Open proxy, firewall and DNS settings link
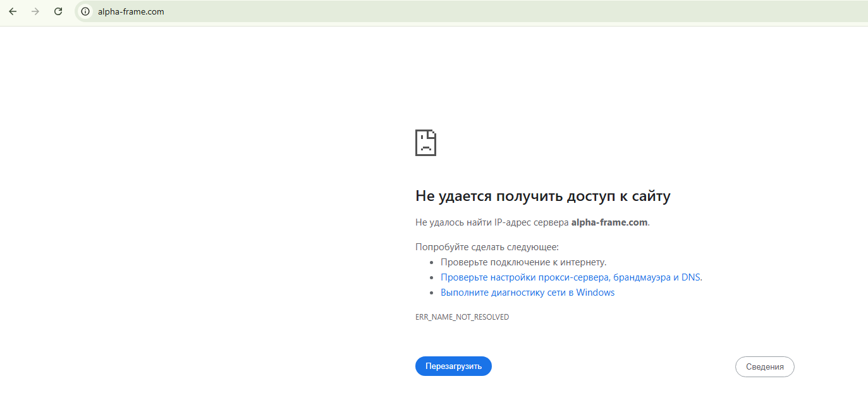 point(570,277)
